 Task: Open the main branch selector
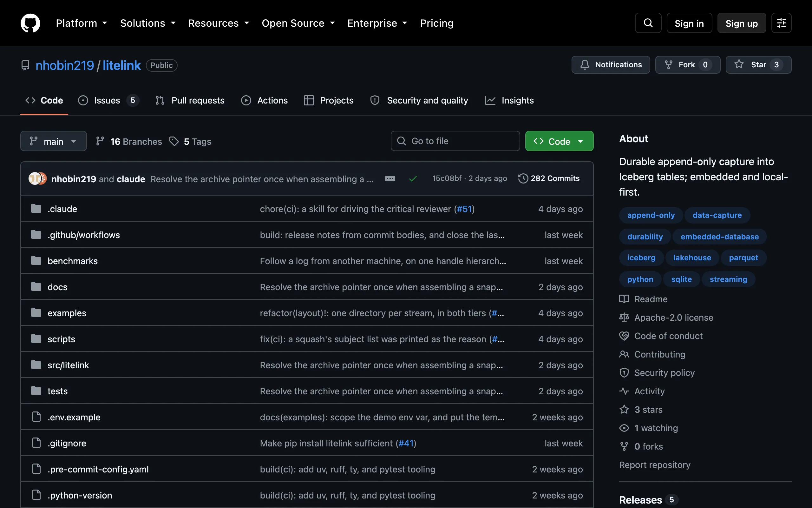[53, 141]
